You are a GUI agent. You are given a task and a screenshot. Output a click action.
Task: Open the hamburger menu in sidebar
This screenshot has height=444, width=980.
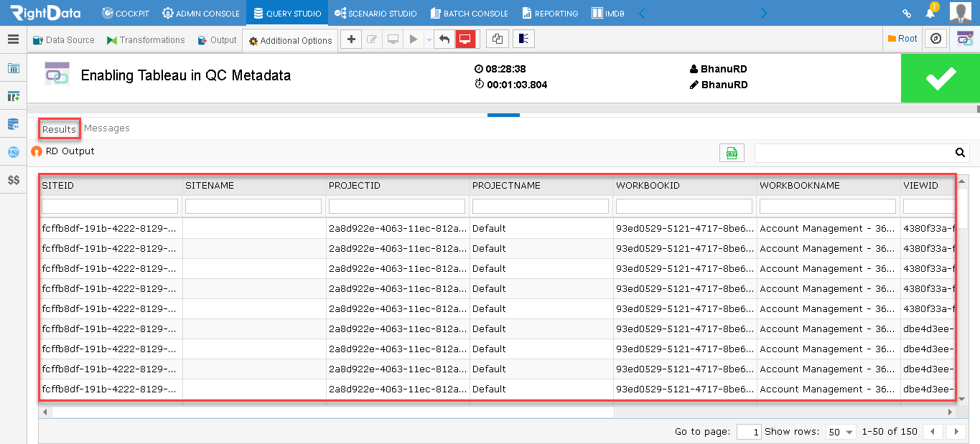click(x=13, y=39)
